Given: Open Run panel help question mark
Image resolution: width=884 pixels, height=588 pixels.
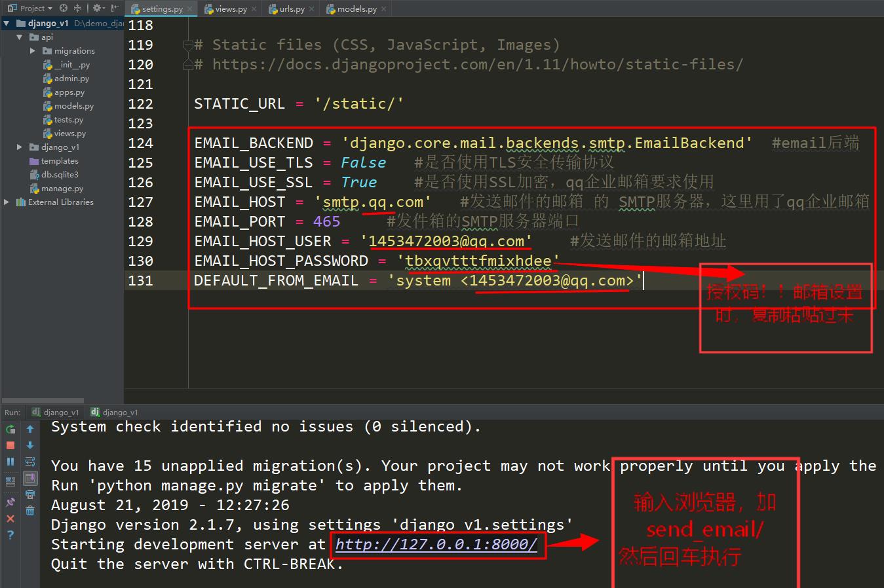Looking at the screenshot, I should (10, 534).
